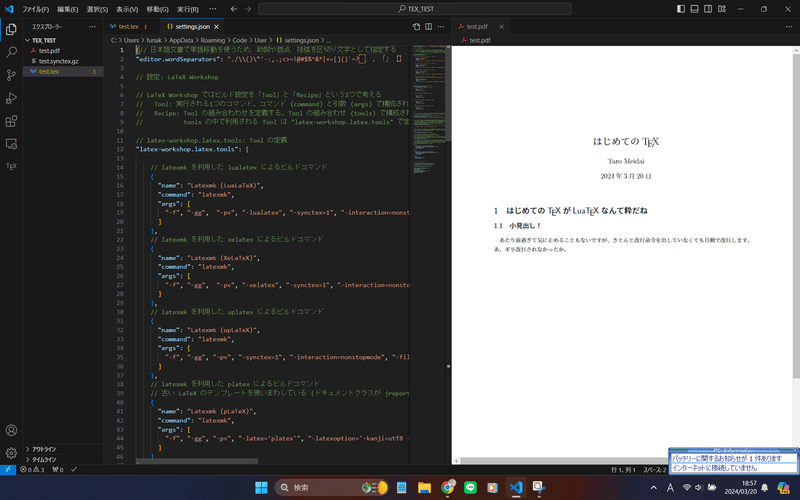Toggle the secondary side bar layout icon
This screenshot has height=500, width=800.
click(708, 9)
